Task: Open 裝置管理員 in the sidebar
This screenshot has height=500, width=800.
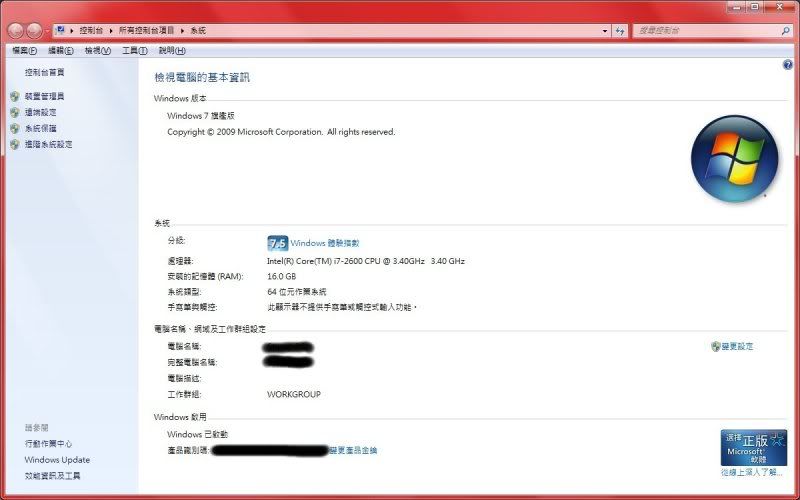Action: tap(44, 96)
